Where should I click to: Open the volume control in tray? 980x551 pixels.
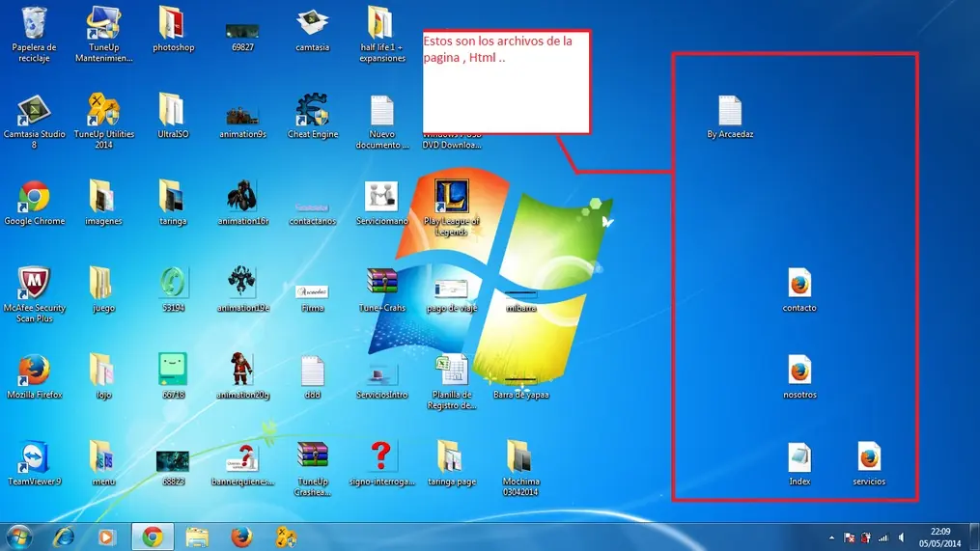pyautogui.click(x=901, y=537)
